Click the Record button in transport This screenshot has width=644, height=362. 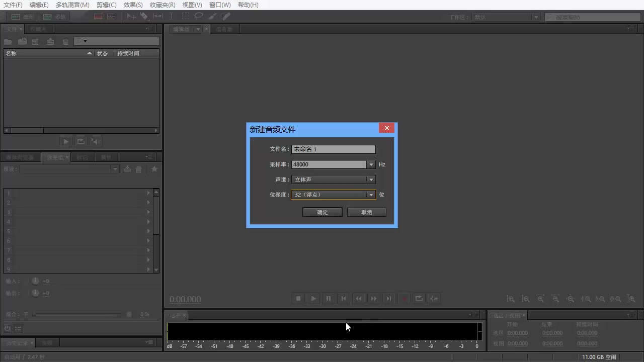[404, 298]
